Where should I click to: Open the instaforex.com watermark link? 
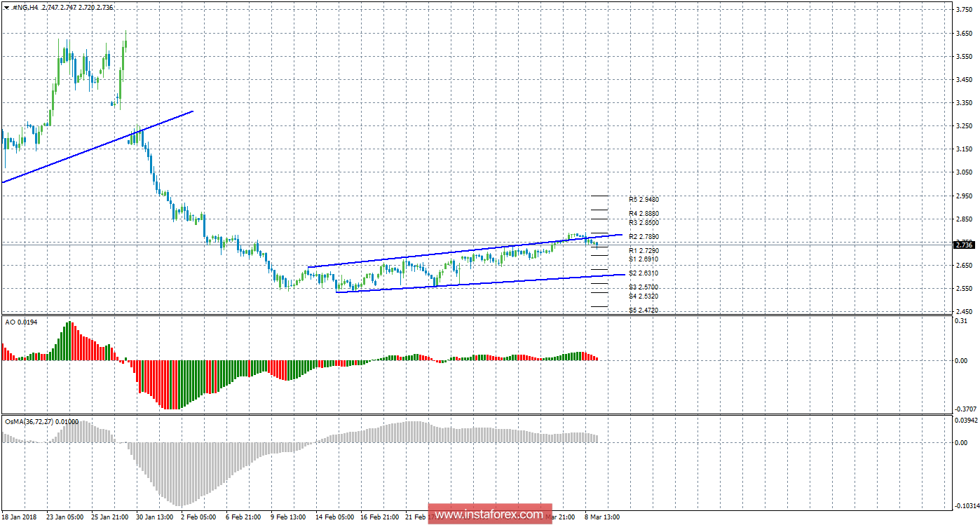pos(488,514)
